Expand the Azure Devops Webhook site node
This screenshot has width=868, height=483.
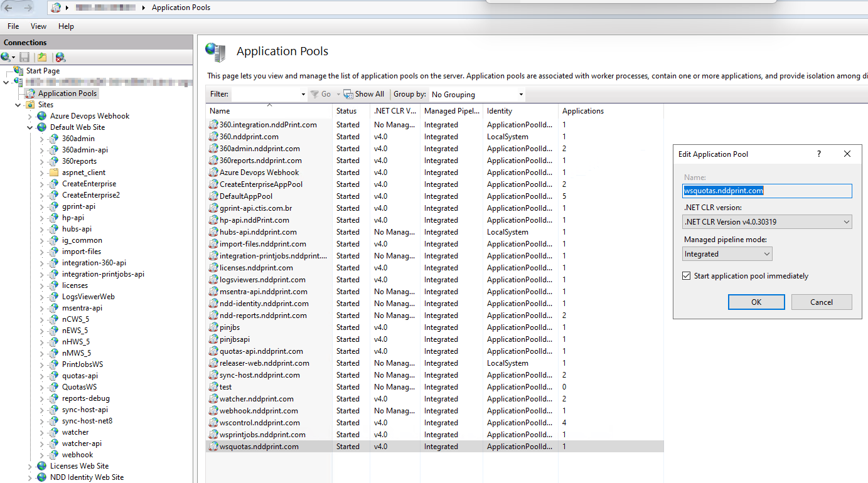(30, 116)
